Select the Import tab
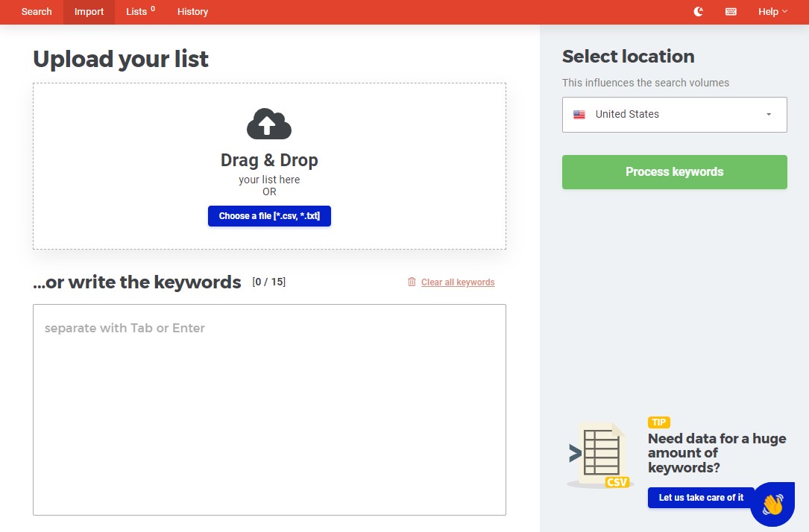 (89, 11)
